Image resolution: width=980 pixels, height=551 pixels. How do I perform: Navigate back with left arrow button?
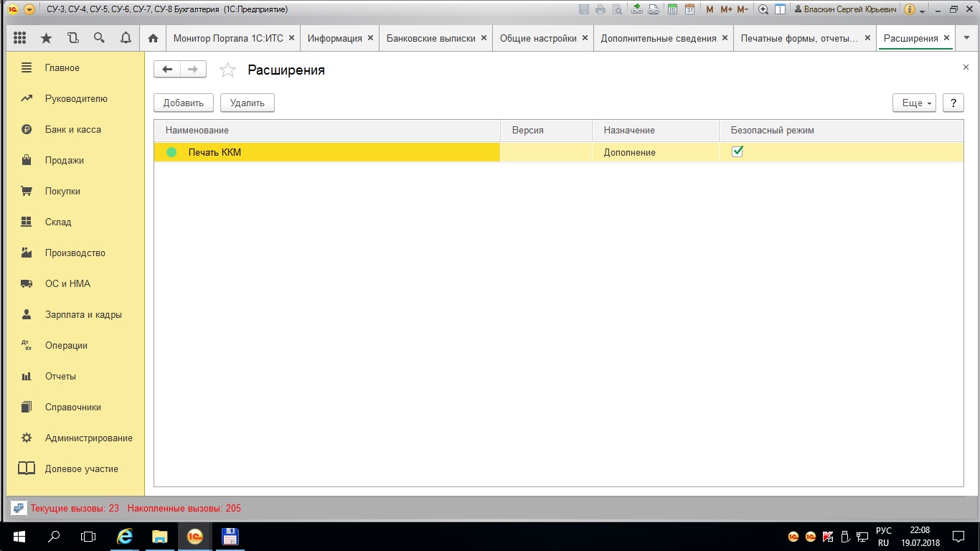(167, 70)
